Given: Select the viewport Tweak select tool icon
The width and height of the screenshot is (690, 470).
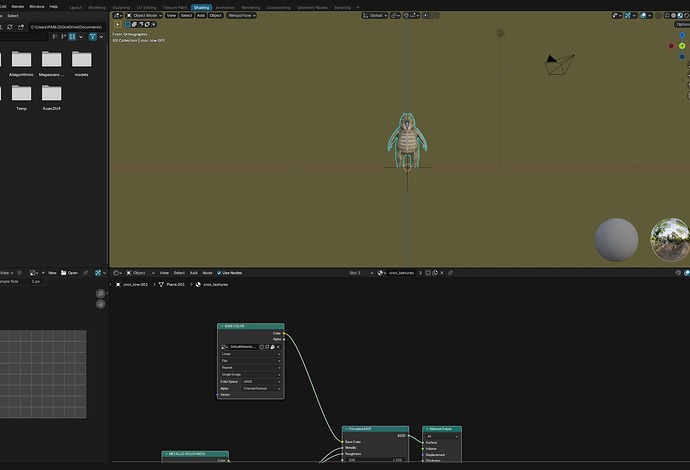Looking at the screenshot, I should click(117, 25).
